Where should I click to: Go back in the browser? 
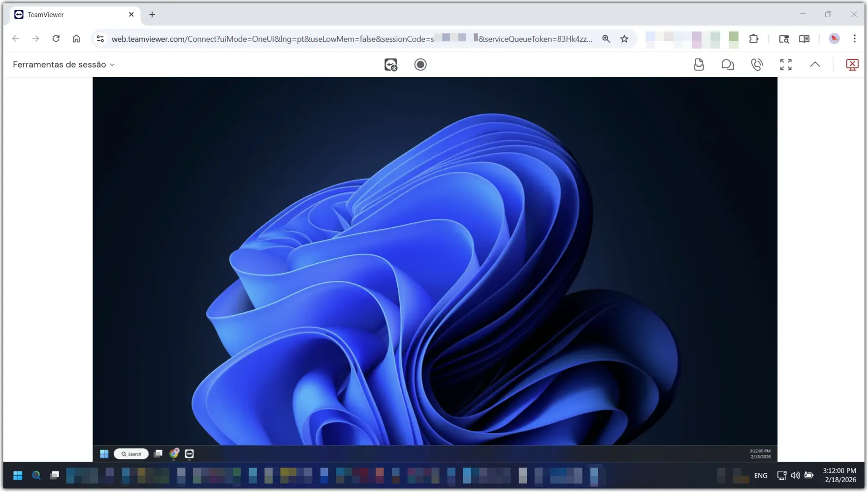[x=16, y=38]
